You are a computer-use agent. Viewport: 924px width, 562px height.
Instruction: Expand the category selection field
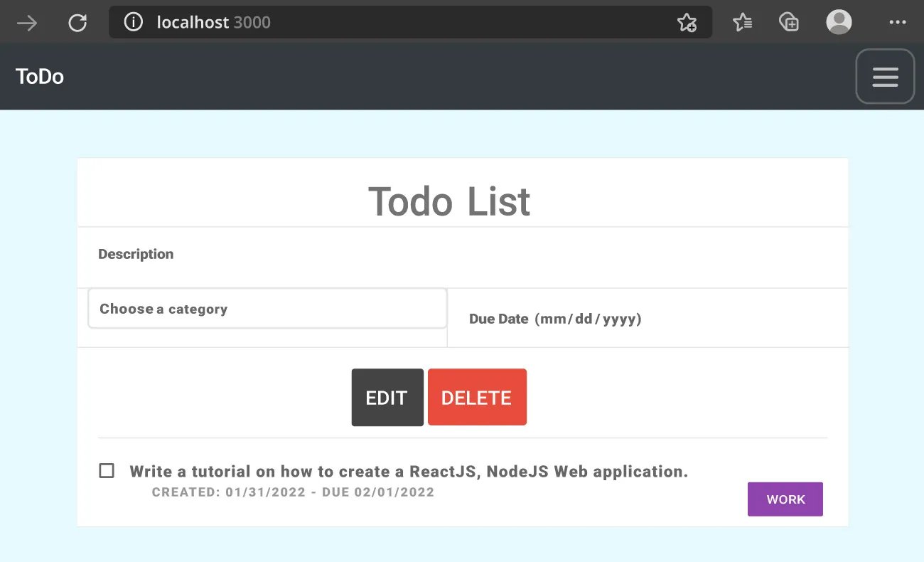[x=267, y=308]
